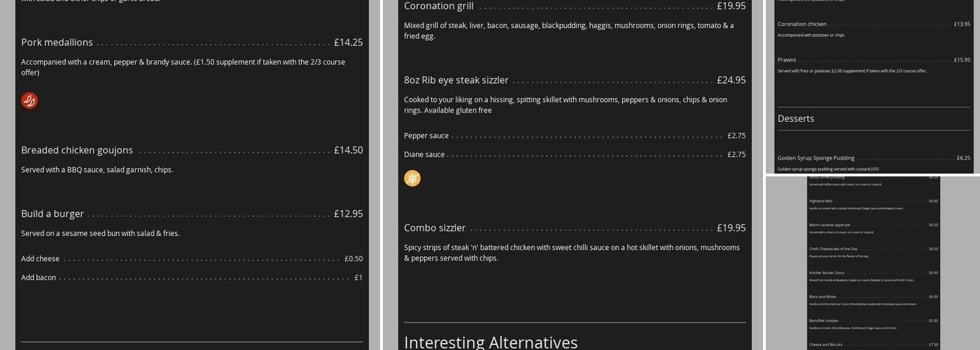
Task: Open the Combo sizzler menu item
Action: (x=435, y=228)
